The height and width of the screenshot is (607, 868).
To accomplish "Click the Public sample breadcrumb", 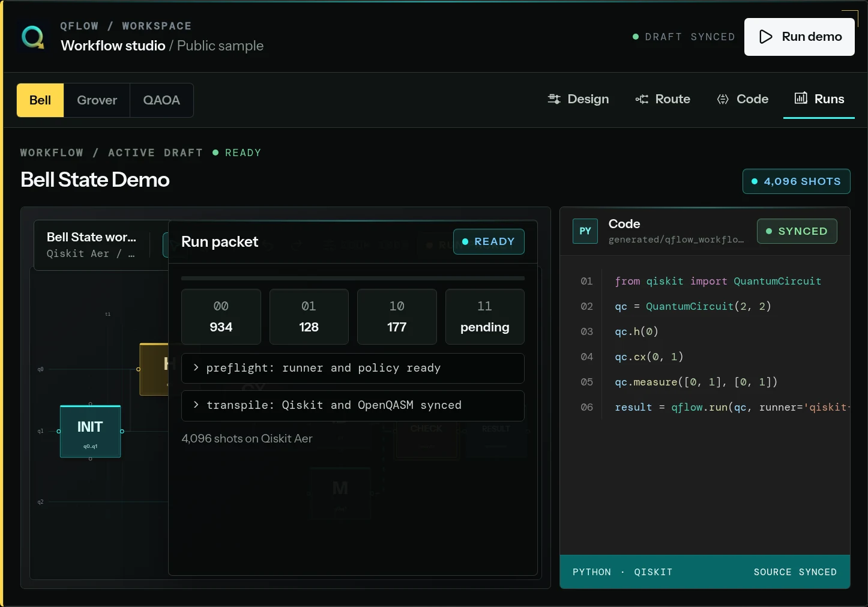I will point(220,46).
